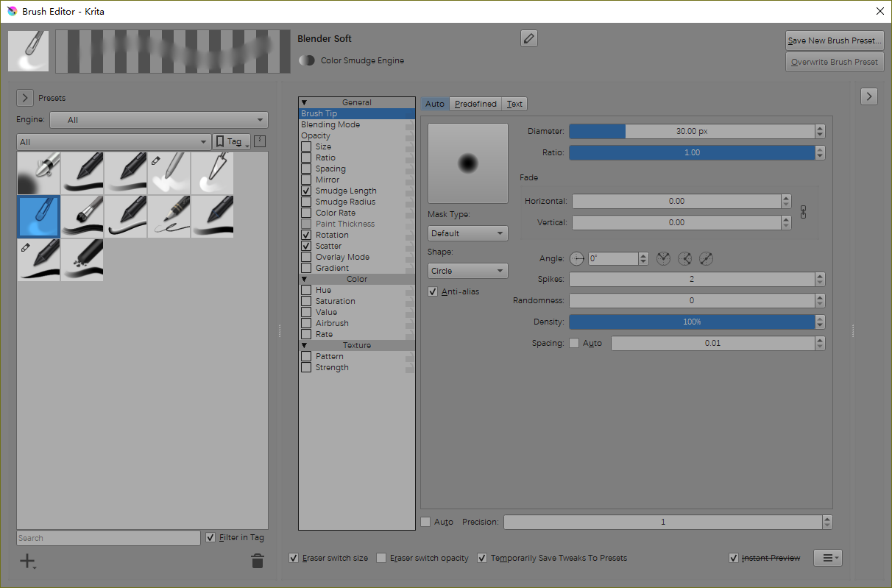Open the hamburger menu beside Instant Preview
The width and height of the screenshot is (892, 588).
pos(827,558)
